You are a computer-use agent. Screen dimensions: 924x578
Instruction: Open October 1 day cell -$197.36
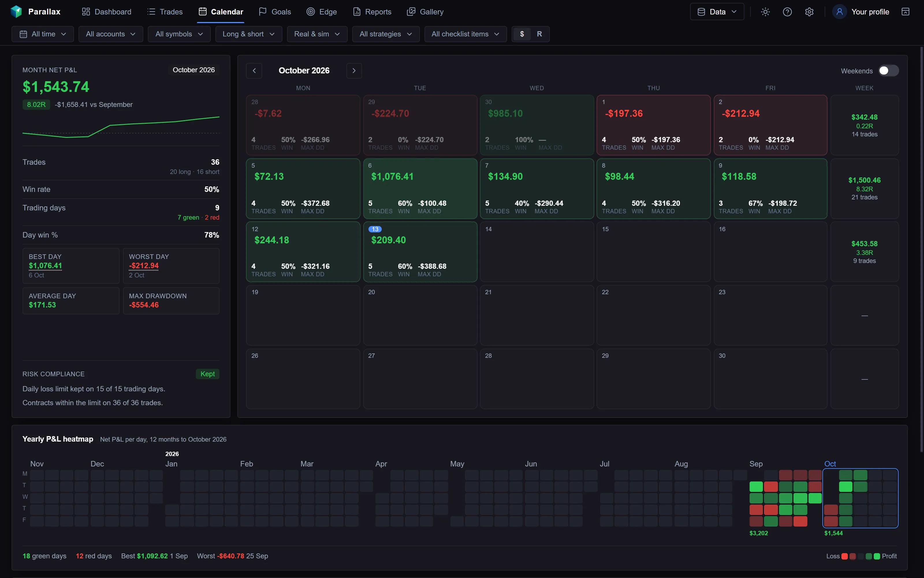(x=653, y=125)
